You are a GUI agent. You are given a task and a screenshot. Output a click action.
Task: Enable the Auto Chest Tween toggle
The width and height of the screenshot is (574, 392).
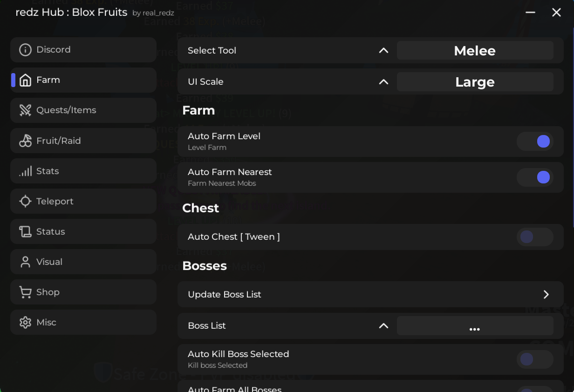(535, 237)
